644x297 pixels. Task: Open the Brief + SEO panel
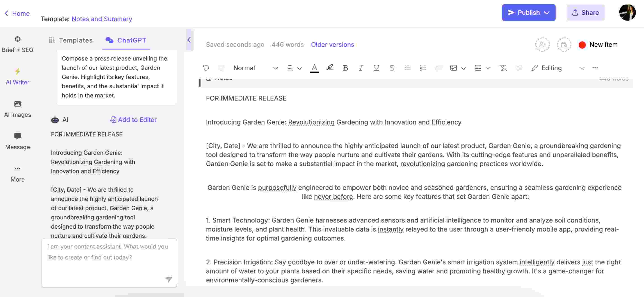pyautogui.click(x=18, y=44)
